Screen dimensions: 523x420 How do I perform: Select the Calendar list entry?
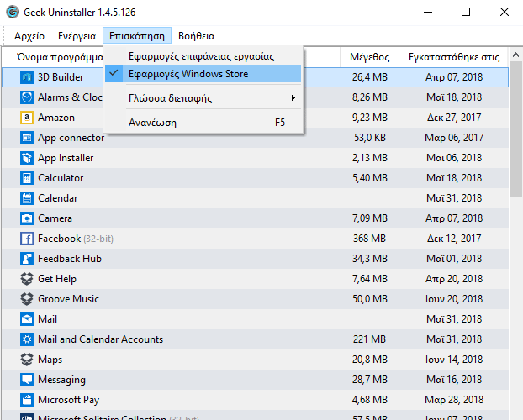pos(256,198)
